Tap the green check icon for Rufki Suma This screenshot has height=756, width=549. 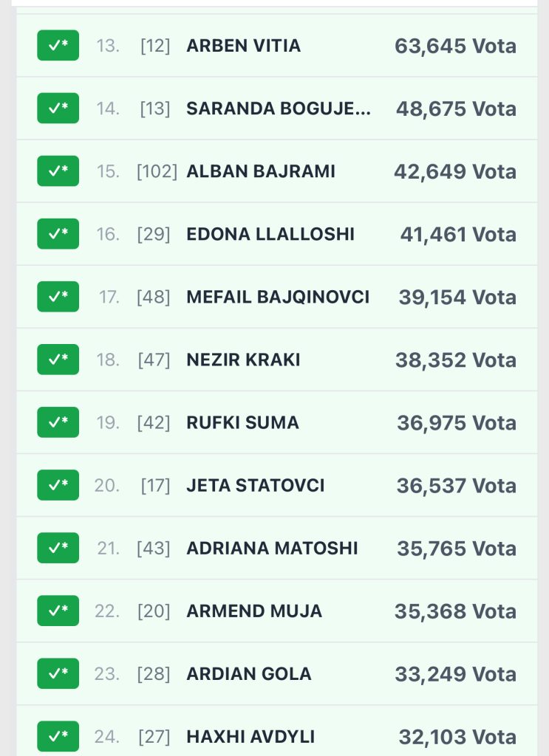58,422
